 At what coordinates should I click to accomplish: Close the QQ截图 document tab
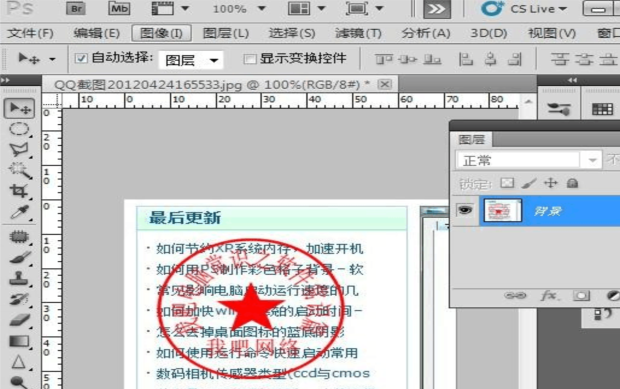(x=384, y=84)
